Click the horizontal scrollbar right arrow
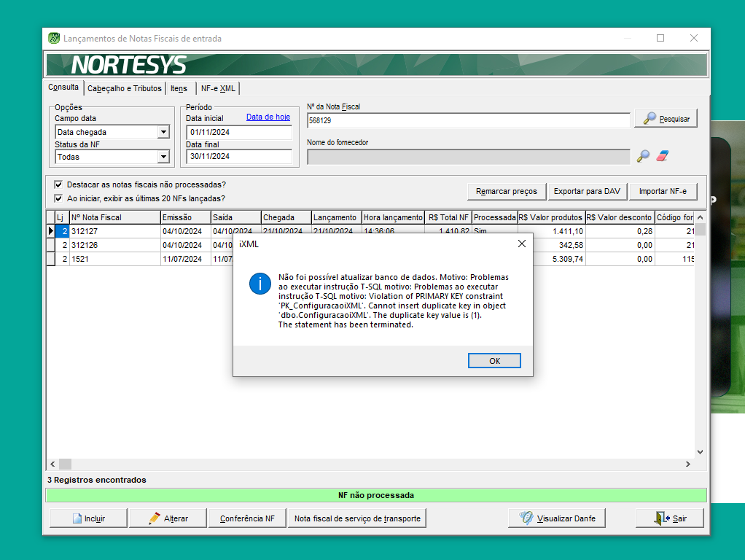This screenshot has width=745, height=560. pyautogui.click(x=687, y=464)
